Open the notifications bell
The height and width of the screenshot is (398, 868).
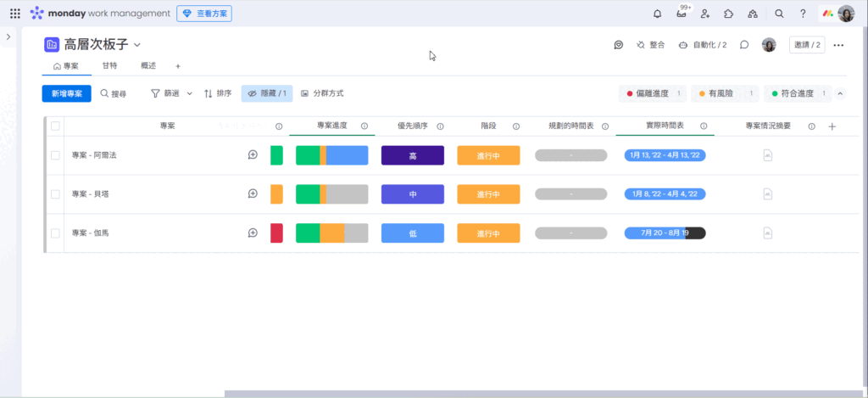pyautogui.click(x=658, y=14)
